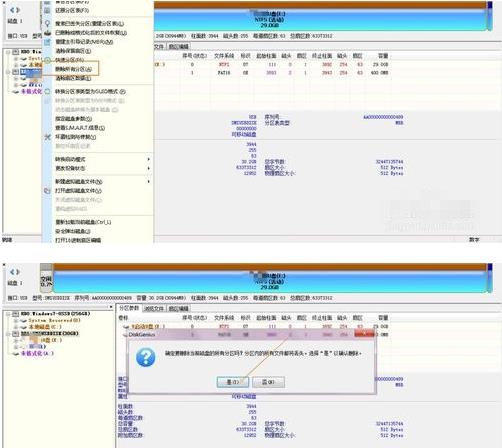The image size is (502, 448).
Task: Click the magnifier icon beside search lost partitions
Action: coord(47,24)
